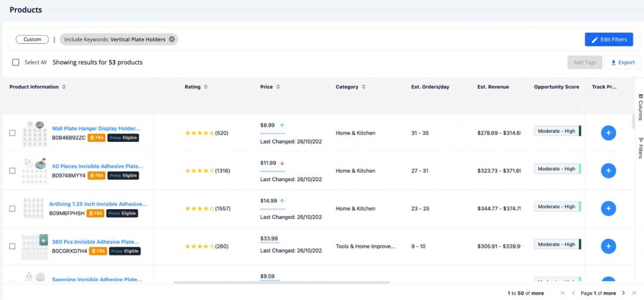Open 360 Pcs Invisible Adhesive Plate link
This screenshot has height=300, width=644.
click(95, 242)
